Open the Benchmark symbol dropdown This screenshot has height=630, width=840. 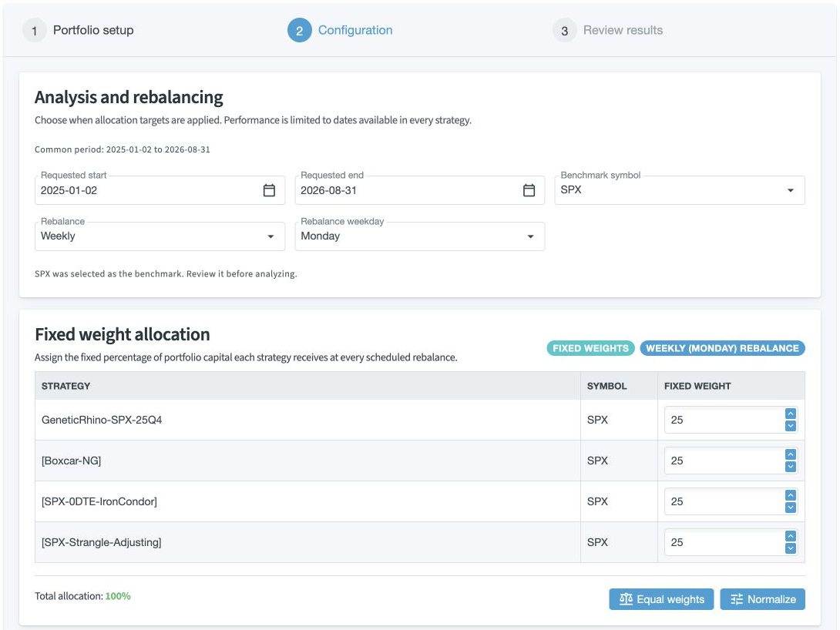pos(679,190)
